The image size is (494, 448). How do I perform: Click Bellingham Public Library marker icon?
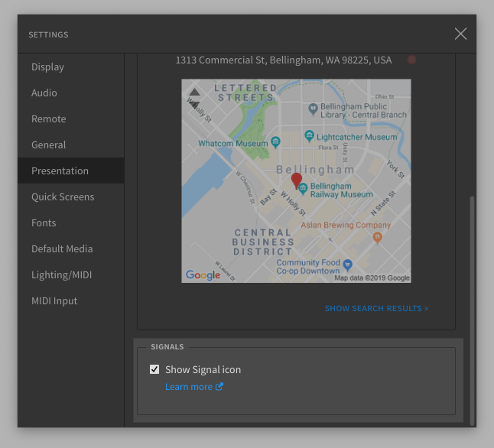[x=313, y=109]
